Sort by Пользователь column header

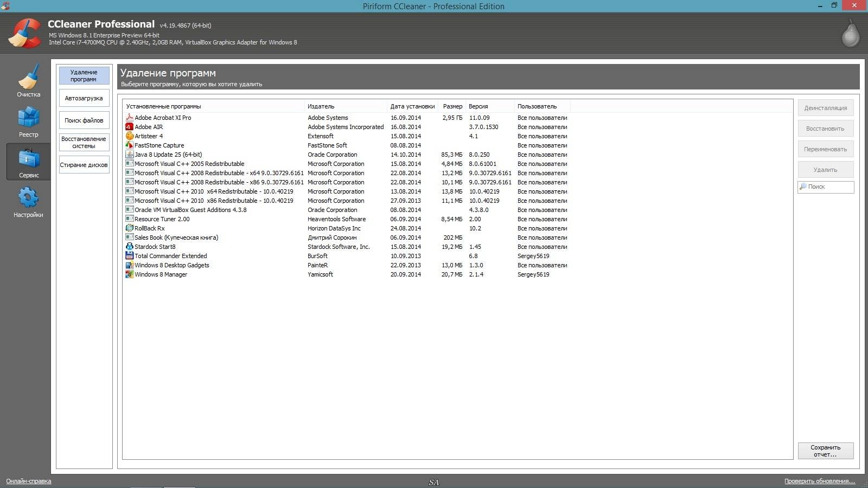[542, 106]
